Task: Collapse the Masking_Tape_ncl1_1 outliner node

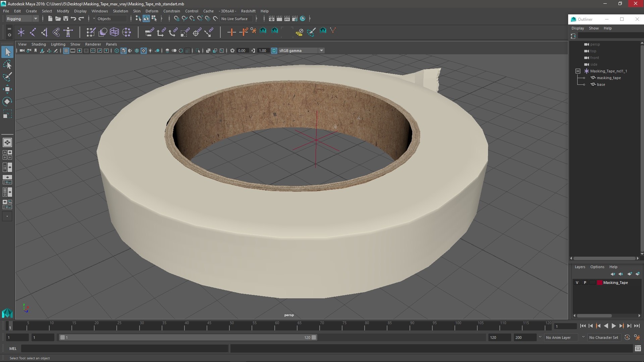Action: pyautogui.click(x=578, y=71)
